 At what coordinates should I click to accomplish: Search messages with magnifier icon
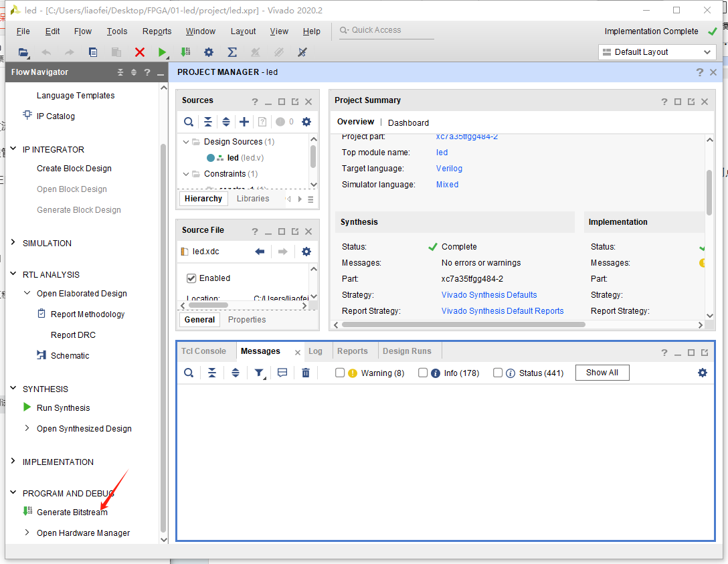[189, 373]
